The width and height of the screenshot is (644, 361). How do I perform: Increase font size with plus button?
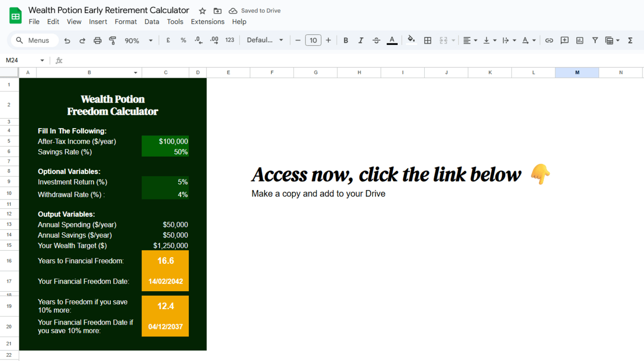pyautogui.click(x=328, y=40)
